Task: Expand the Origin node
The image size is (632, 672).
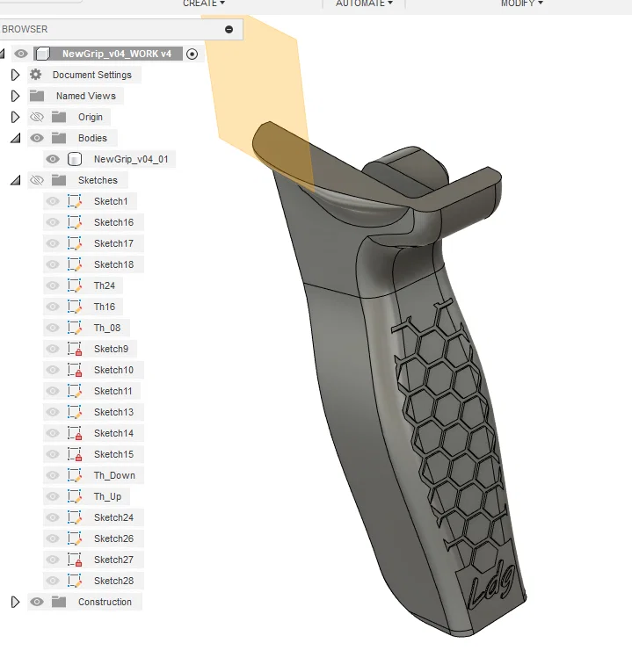Action: coord(15,117)
